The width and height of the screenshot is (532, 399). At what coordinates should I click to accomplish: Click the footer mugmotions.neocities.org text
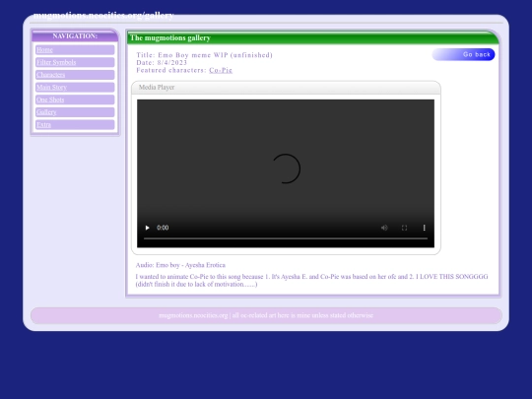tap(193, 315)
